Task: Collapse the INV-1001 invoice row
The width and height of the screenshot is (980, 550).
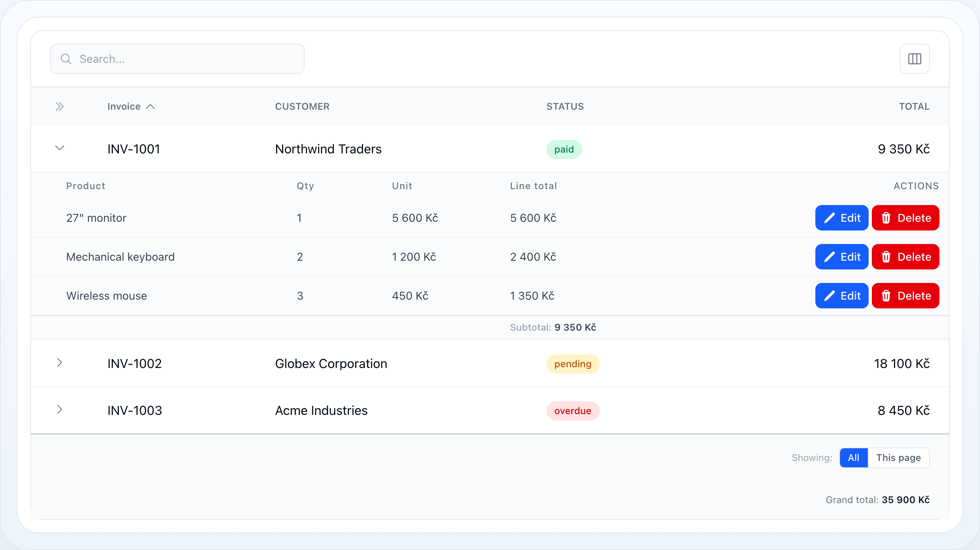Action: pos(59,148)
